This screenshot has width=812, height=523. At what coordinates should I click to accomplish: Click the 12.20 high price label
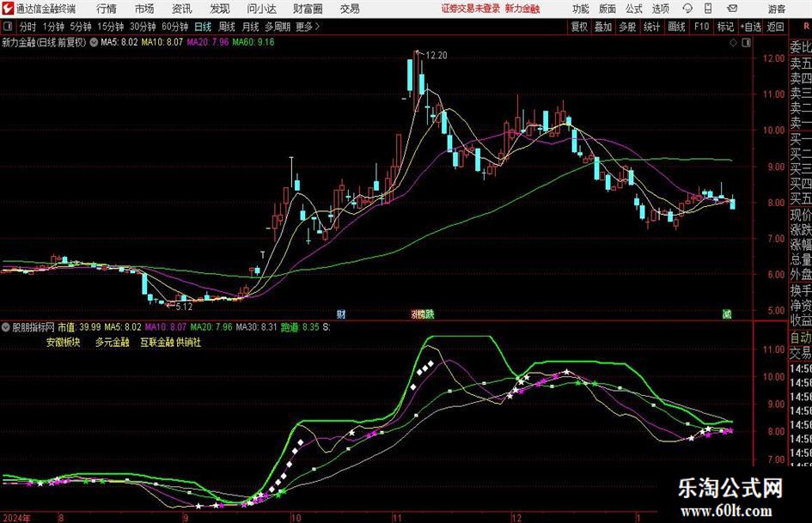click(436, 56)
